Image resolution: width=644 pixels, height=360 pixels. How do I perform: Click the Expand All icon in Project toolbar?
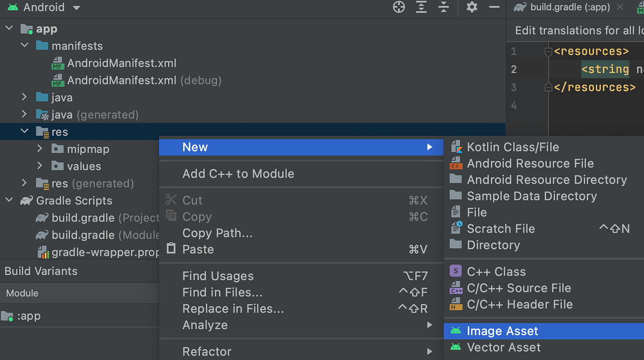tap(421, 7)
